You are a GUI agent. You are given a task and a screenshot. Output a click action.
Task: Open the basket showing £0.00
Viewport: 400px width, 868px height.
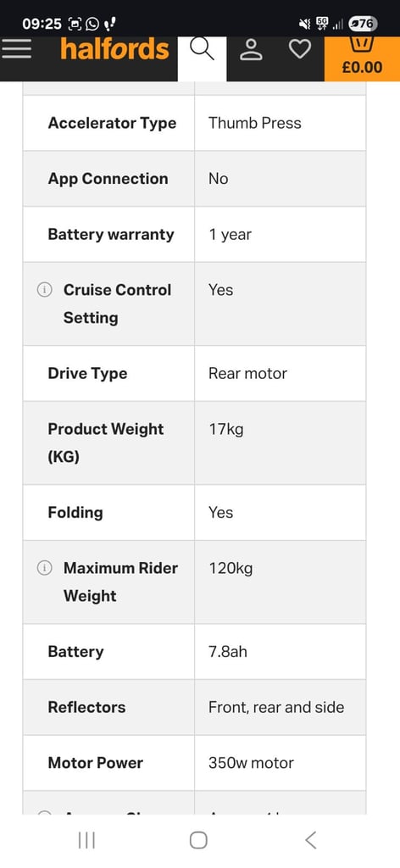click(x=362, y=58)
